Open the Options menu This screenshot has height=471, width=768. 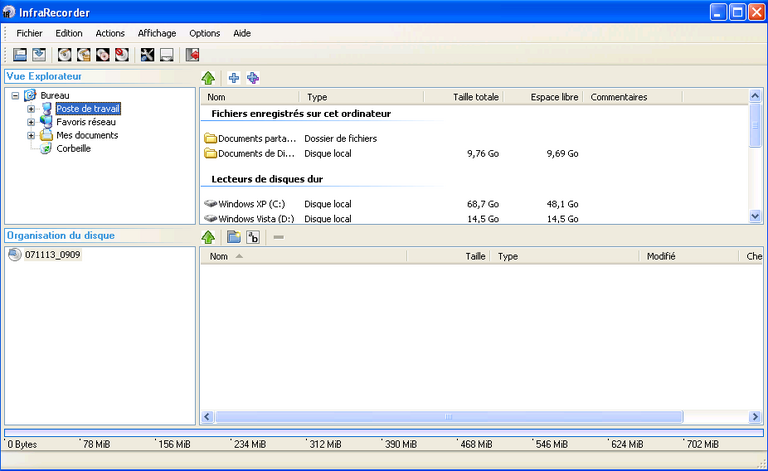[x=204, y=33]
